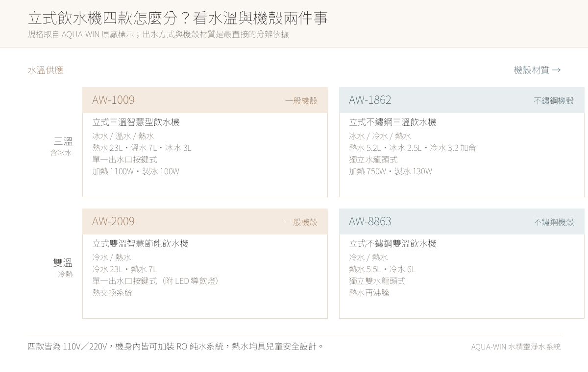
Task: Click 一般機殼 tag on the AW-2009 card
Action: coord(301,222)
